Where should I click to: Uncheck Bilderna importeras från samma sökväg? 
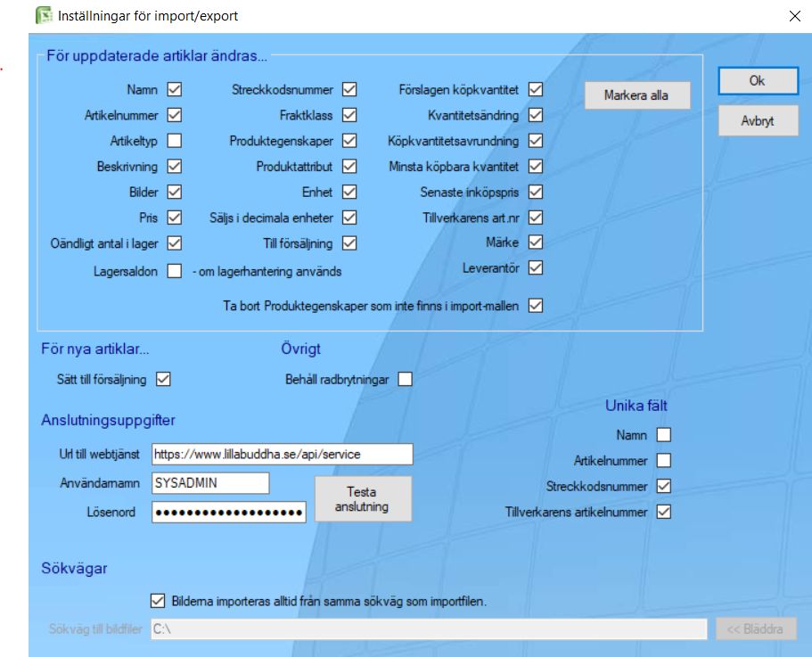(x=158, y=601)
